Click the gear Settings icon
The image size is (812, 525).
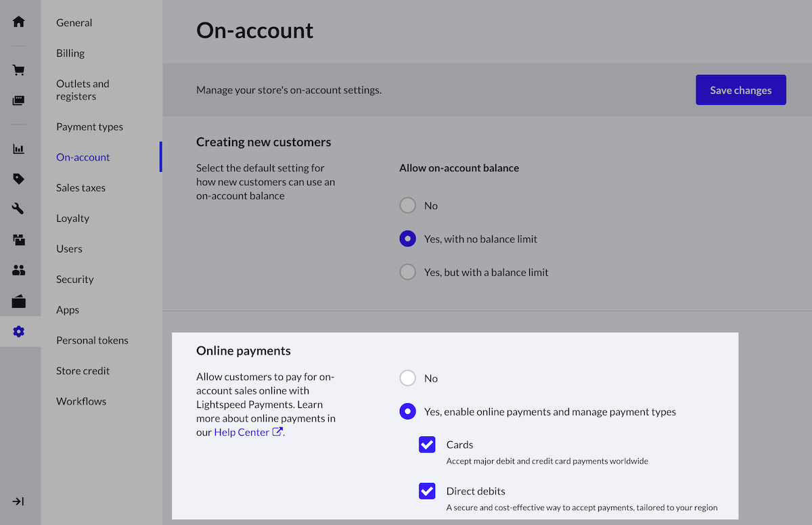(x=18, y=332)
